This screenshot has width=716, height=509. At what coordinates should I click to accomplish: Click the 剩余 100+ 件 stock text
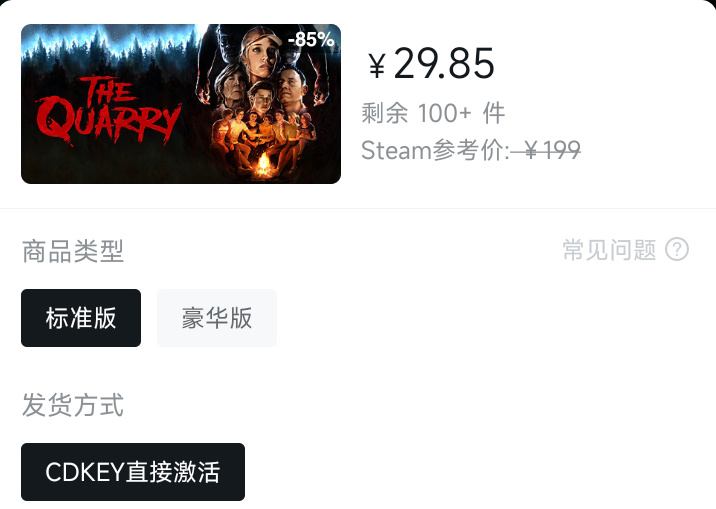(433, 113)
